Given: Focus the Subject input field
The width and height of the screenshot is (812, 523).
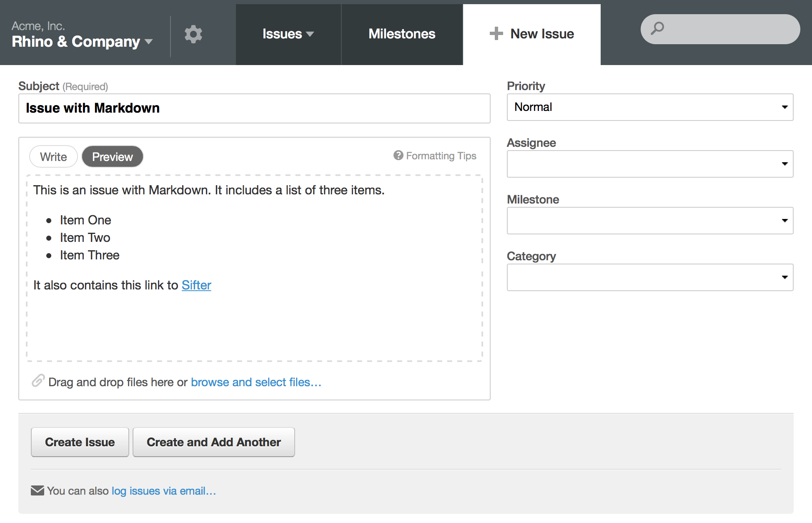Looking at the screenshot, I should pos(254,108).
